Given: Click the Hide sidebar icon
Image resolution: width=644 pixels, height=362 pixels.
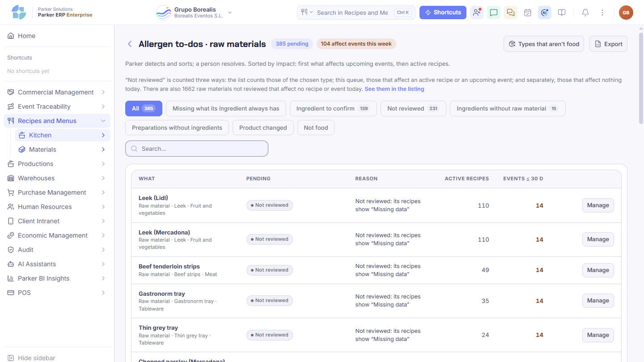Looking at the screenshot, I should click(11, 358).
